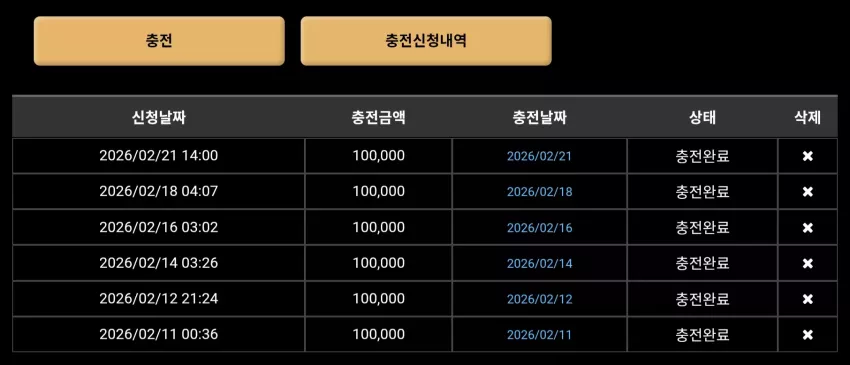
Task: Click the 충전금액 column header
Action: coord(378,118)
